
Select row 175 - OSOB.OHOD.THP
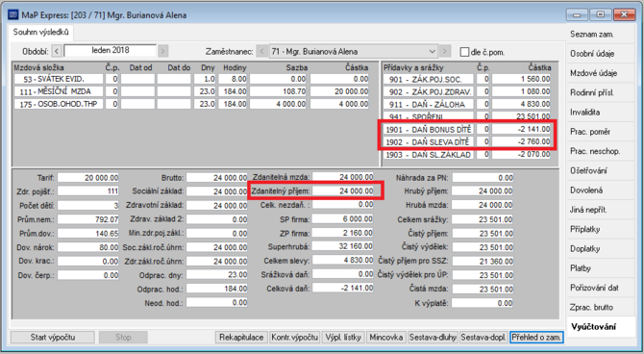[x=191, y=104]
